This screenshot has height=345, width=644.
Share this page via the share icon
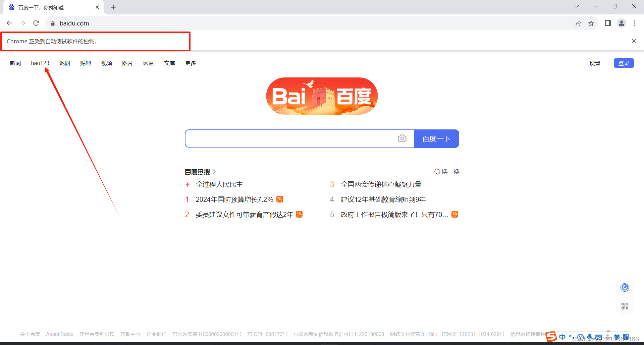tap(578, 23)
